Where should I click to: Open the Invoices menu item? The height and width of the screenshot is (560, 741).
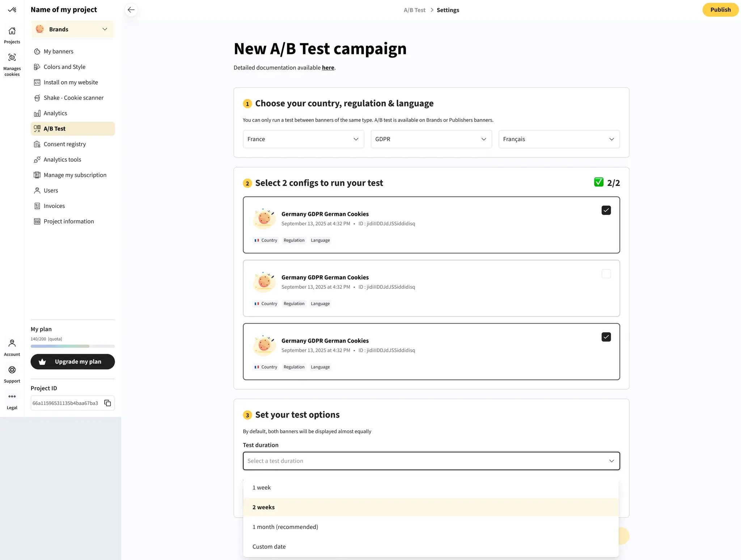click(73, 206)
